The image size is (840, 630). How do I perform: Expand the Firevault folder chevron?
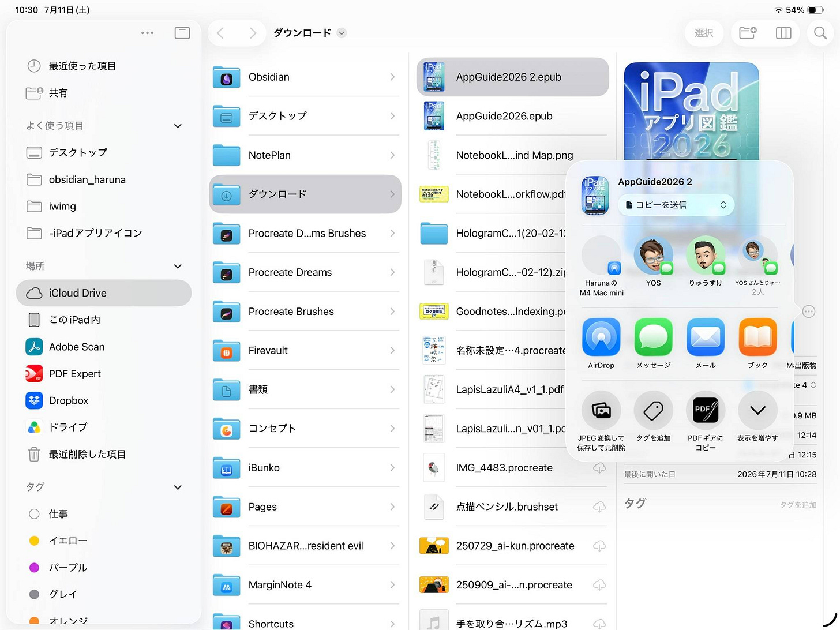[x=392, y=350]
